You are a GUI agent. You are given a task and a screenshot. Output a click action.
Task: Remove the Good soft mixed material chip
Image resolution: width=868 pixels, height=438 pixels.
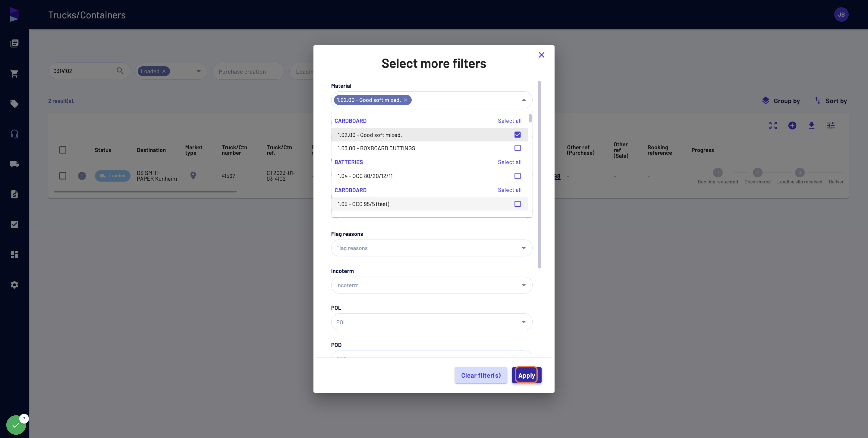[406, 100]
